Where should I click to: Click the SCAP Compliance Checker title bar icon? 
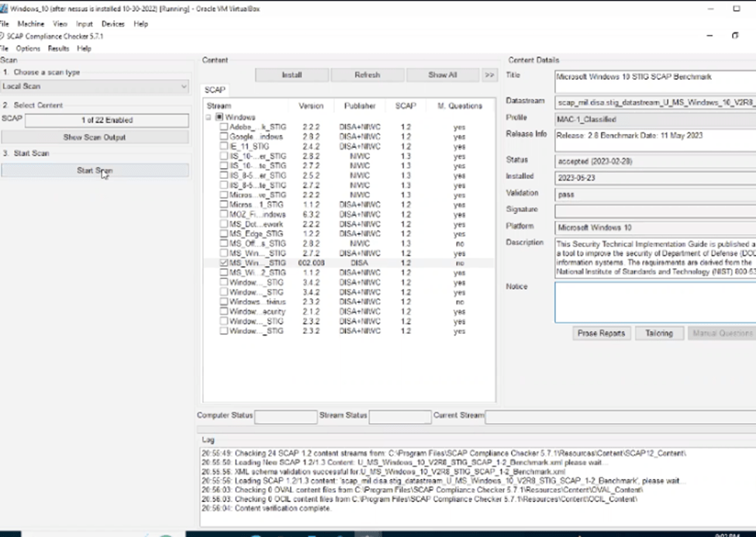tap(2, 36)
